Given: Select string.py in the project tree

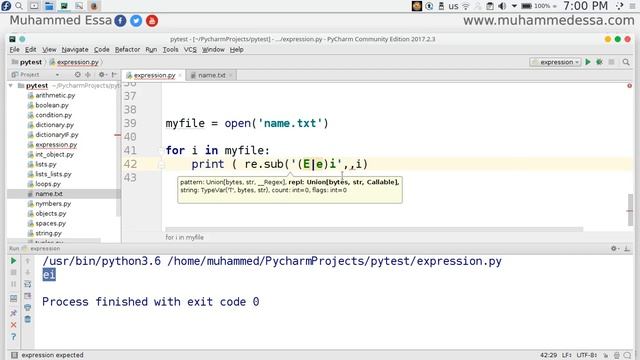Looking at the screenshot, I should [x=44, y=233].
